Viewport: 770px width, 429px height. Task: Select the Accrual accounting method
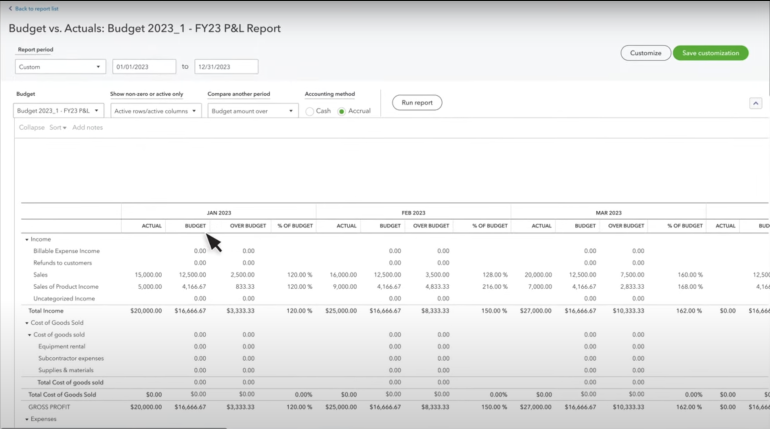tap(342, 111)
